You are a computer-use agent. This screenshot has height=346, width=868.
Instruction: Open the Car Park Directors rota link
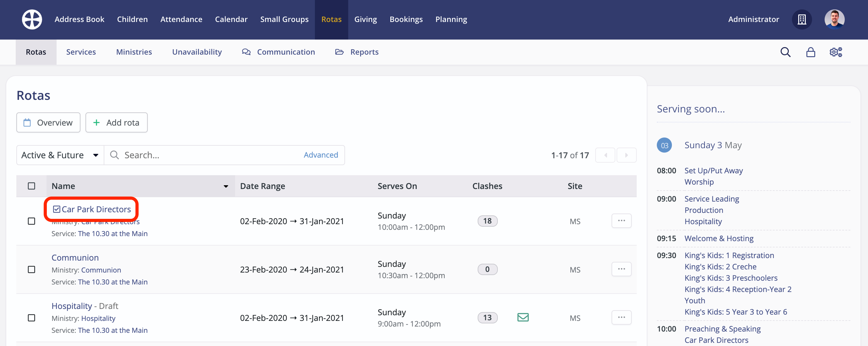click(x=96, y=209)
